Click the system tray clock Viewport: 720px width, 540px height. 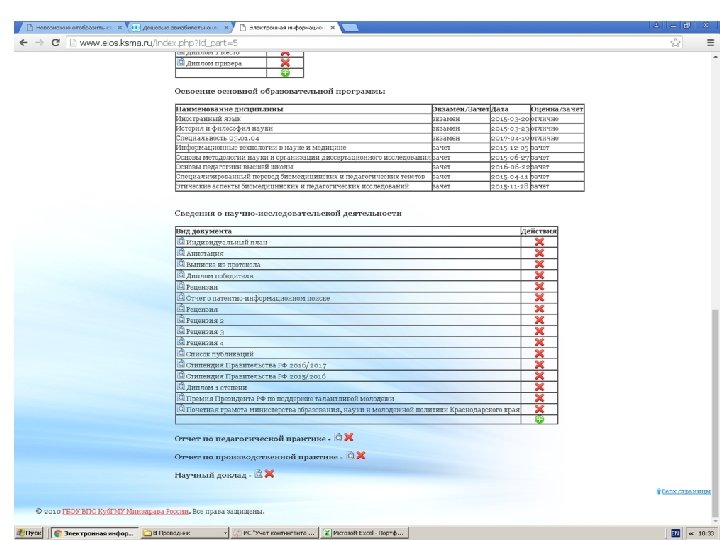coord(705,534)
